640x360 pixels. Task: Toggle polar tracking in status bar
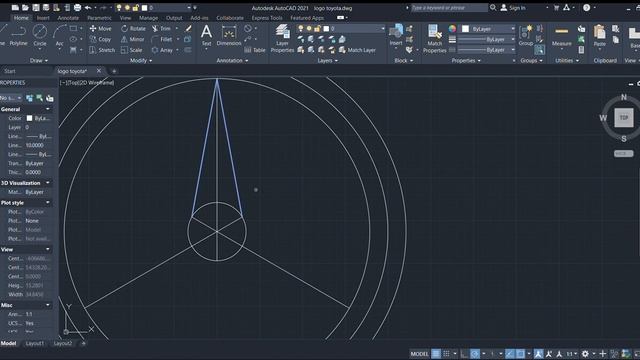click(x=475, y=353)
